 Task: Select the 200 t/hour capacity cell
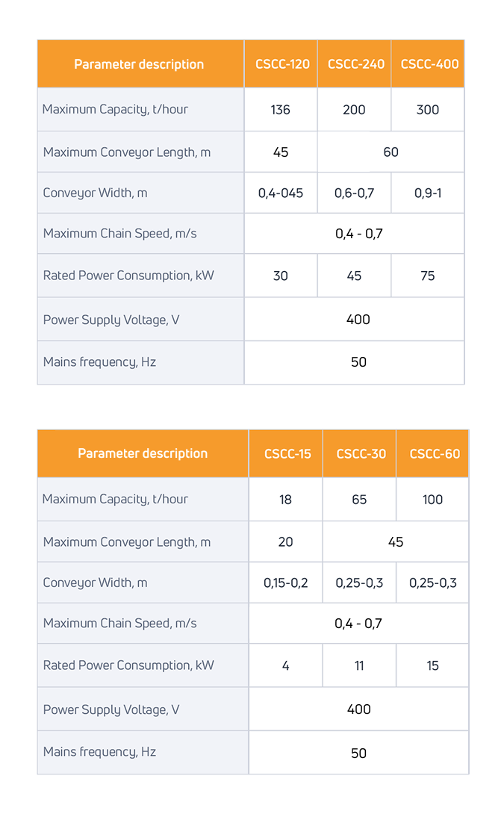(354, 110)
